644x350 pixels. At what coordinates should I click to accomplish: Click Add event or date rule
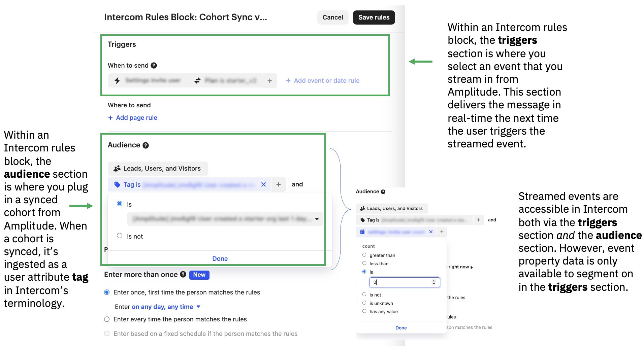[x=323, y=81]
